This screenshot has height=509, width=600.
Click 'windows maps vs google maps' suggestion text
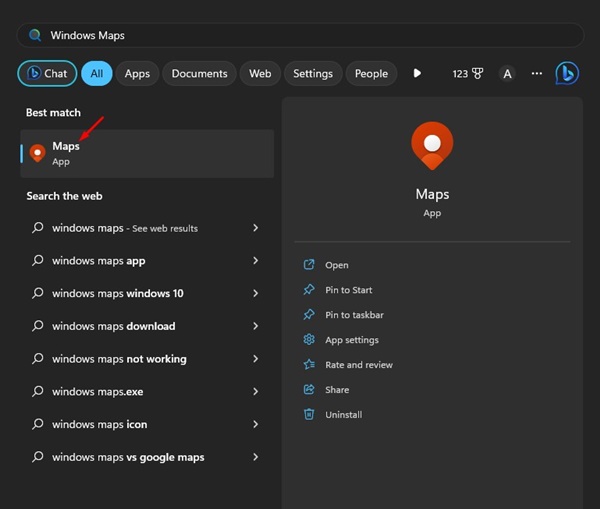click(128, 457)
